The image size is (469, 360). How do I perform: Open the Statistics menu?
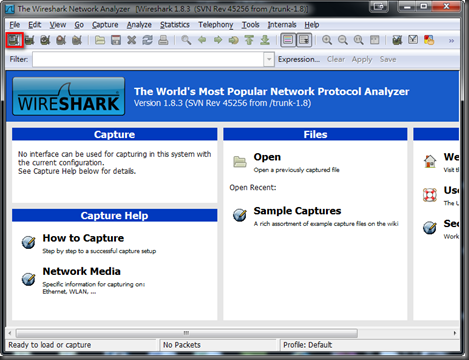tap(175, 25)
